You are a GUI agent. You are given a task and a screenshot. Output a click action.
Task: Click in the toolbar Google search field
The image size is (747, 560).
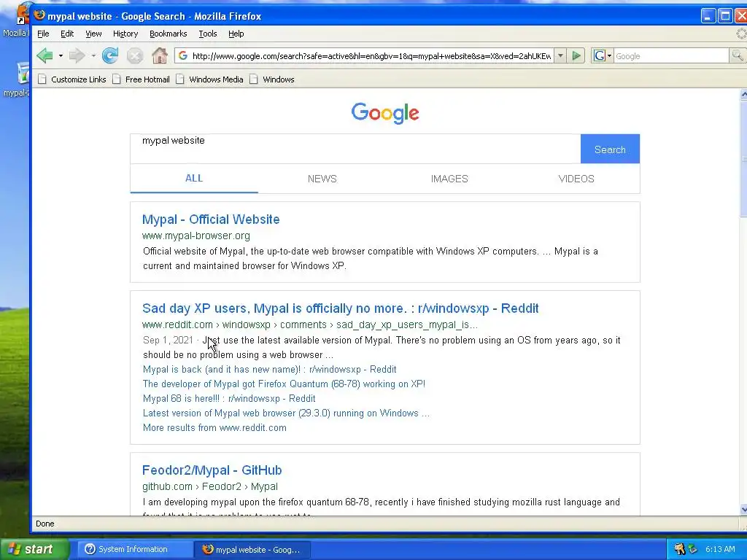(x=671, y=55)
